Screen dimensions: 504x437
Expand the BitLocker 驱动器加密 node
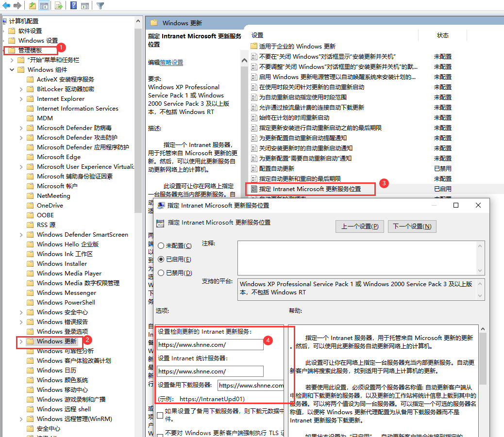coord(21,89)
